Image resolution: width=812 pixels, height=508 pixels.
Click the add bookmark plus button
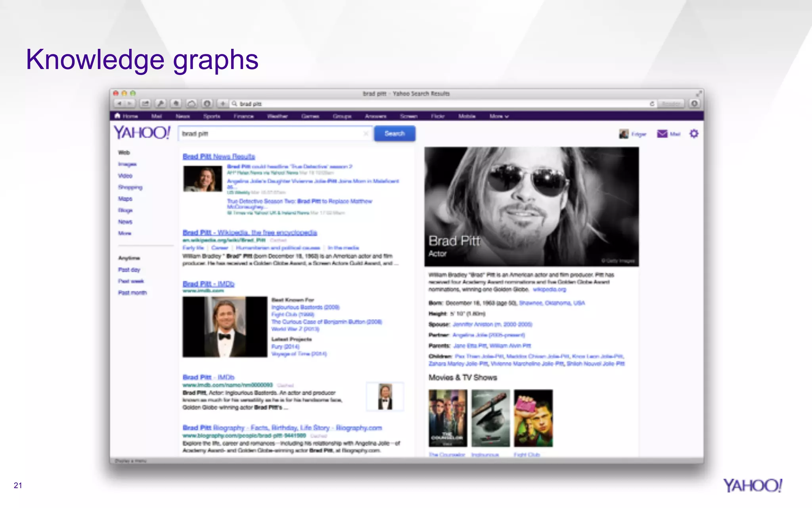coord(223,104)
